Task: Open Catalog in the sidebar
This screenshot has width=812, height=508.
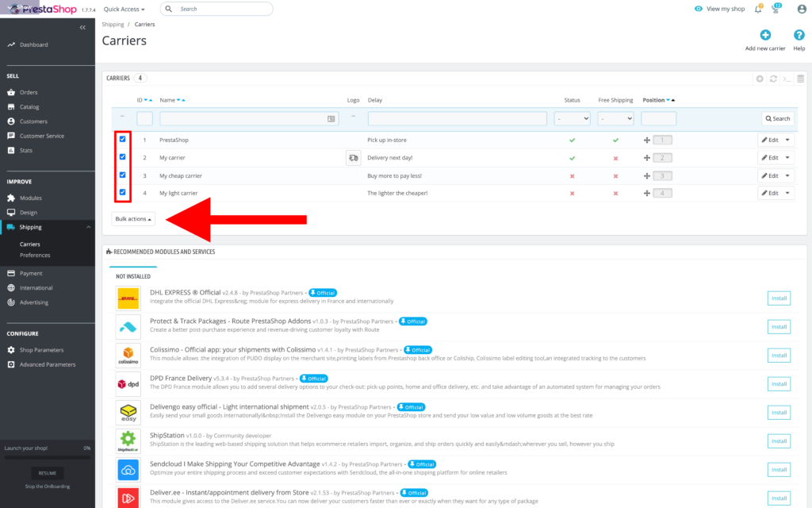Action: tap(29, 107)
